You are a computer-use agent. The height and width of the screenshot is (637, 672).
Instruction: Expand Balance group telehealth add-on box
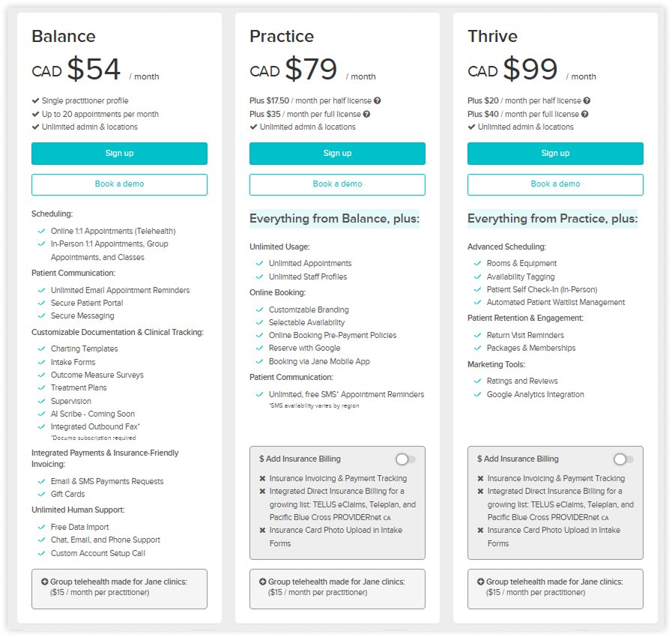click(x=119, y=588)
